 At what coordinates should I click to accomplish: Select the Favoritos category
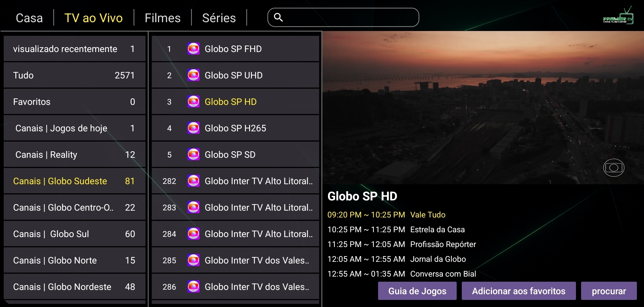(74, 102)
